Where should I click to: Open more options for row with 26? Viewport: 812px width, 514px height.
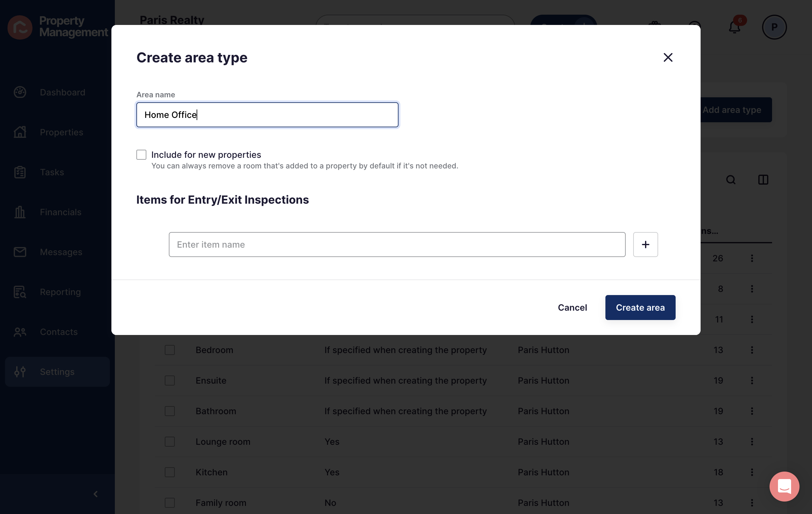pos(752,258)
